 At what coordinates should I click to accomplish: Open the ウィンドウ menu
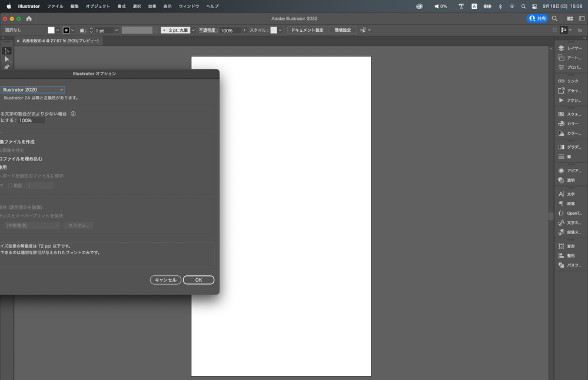point(188,6)
